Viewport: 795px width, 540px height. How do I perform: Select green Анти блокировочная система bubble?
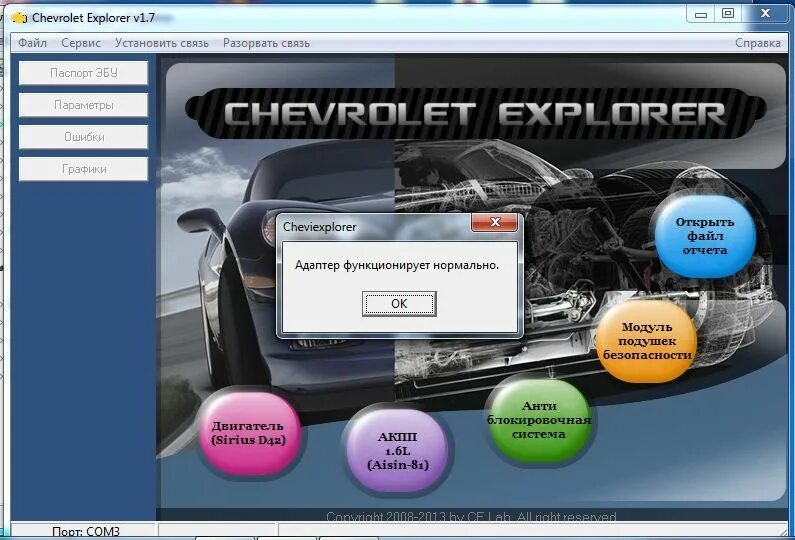coord(538,420)
